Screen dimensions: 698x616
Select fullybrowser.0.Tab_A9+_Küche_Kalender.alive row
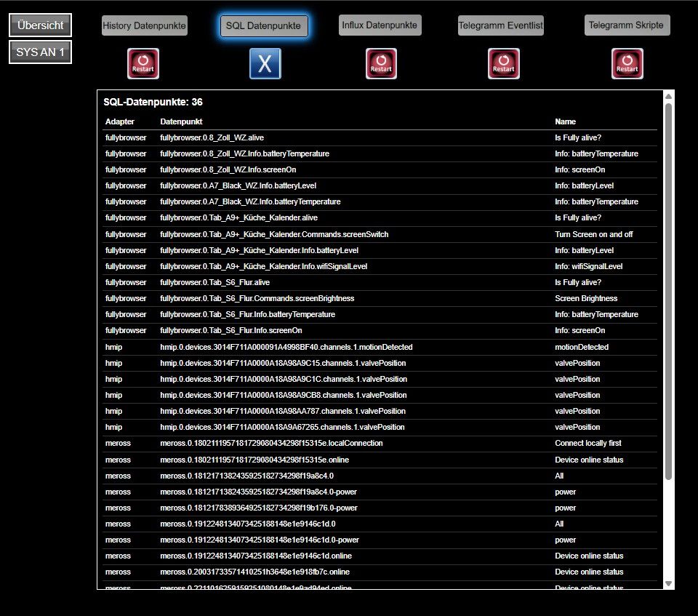pos(380,217)
